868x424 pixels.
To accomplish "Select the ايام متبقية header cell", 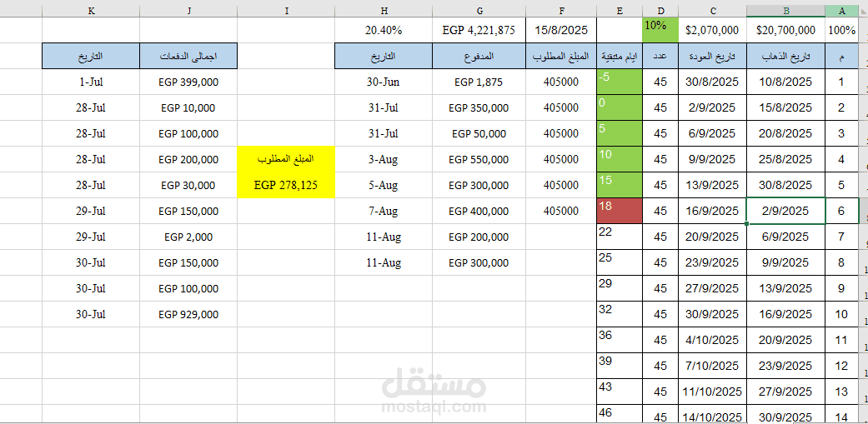I will 620,57.
